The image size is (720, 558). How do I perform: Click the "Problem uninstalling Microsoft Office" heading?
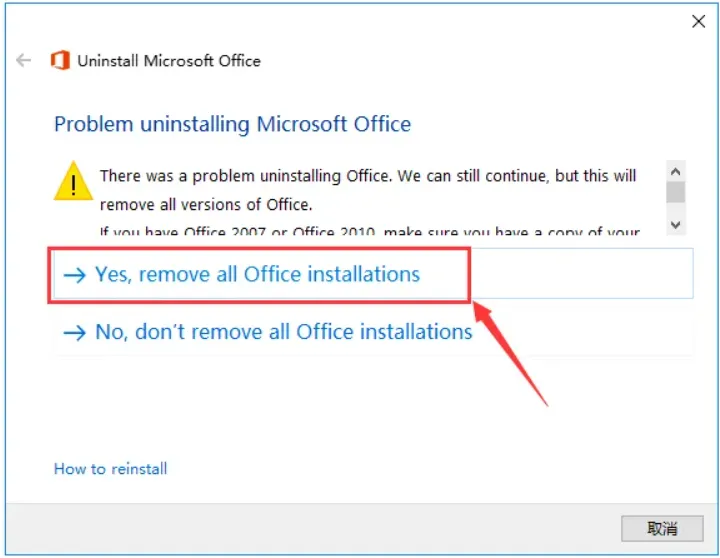232,125
